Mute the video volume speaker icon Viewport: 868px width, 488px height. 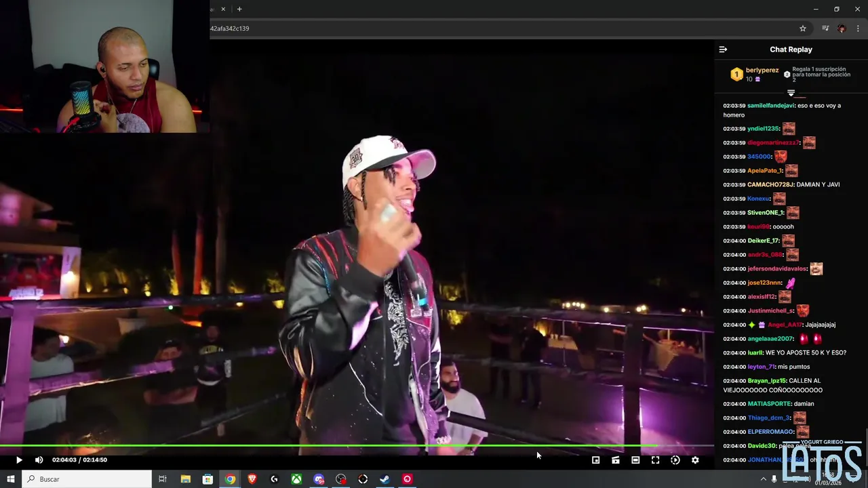(39, 460)
